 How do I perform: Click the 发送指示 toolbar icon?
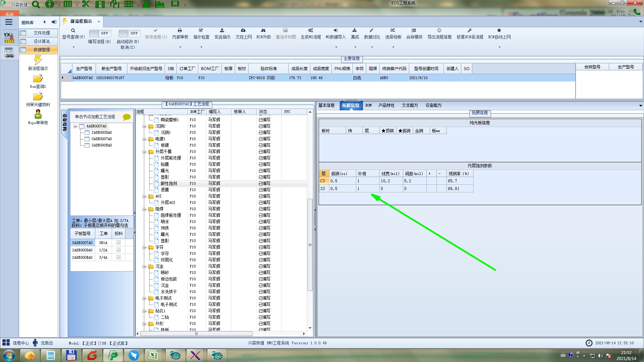click(x=222, y=31)
